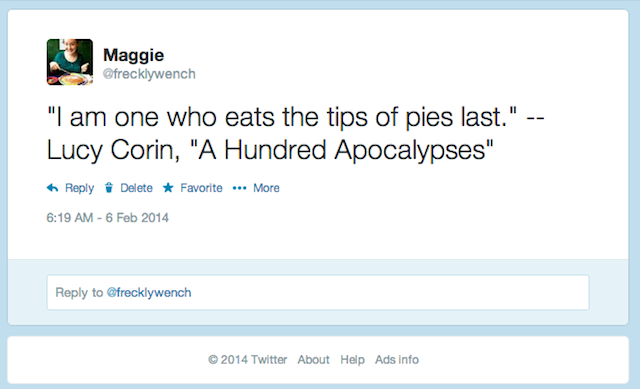Delete this tweet via Delete link
This screenshot has width=640, height=389.
136,188
